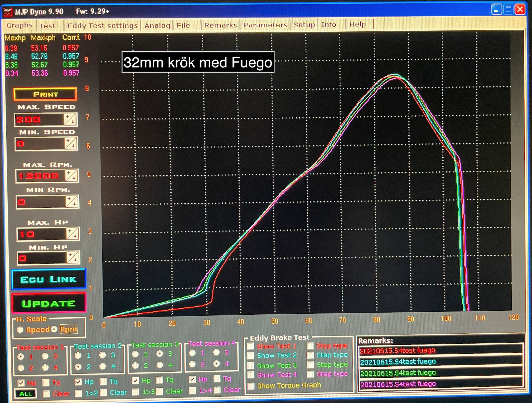Adjust the Max. RPM stepper arrows
The width and height of the screenshot is (532, 403).
(71, 176)
